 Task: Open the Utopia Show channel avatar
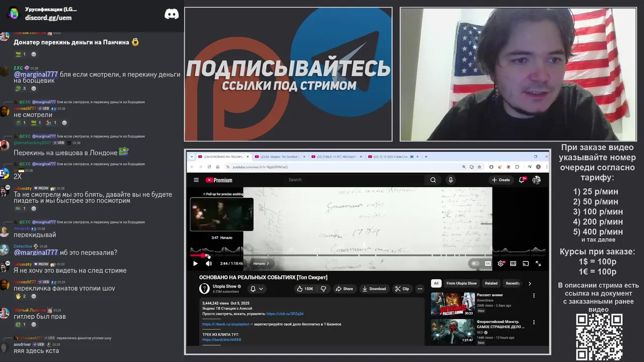(204, 289)
